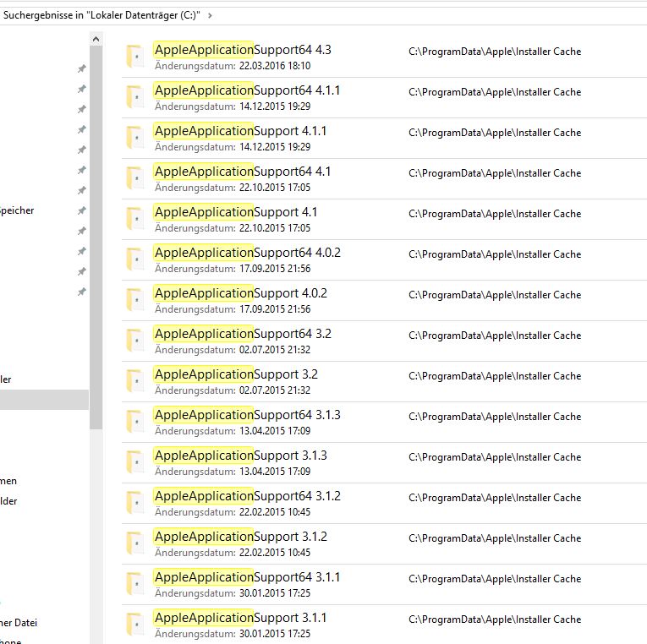The height and width of the screenshot is (644, 647).
Task: Select the AppleApplicationSupport64 4.3 folder name
Action: [x=243, y=50]
